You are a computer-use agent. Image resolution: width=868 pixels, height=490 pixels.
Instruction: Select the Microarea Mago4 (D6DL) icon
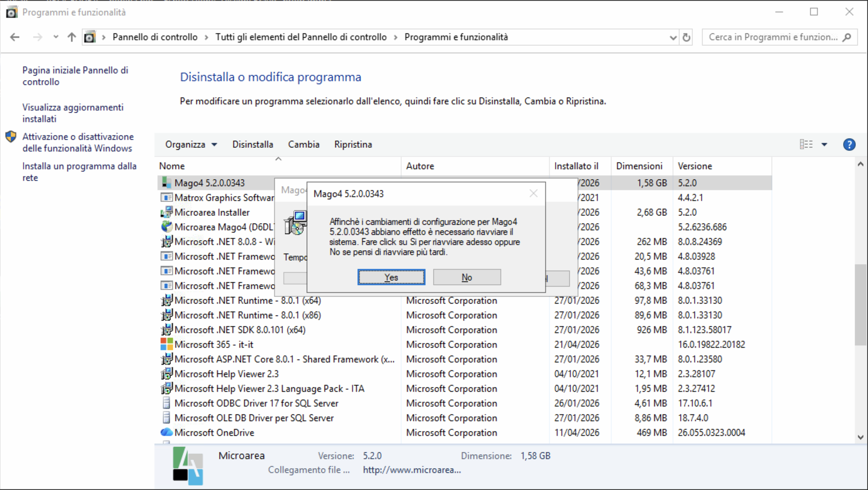[166, 227]
